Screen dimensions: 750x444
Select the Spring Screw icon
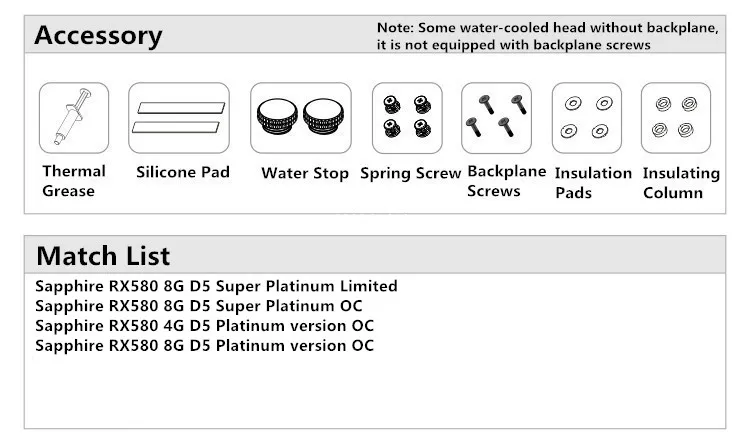[407, 118]
